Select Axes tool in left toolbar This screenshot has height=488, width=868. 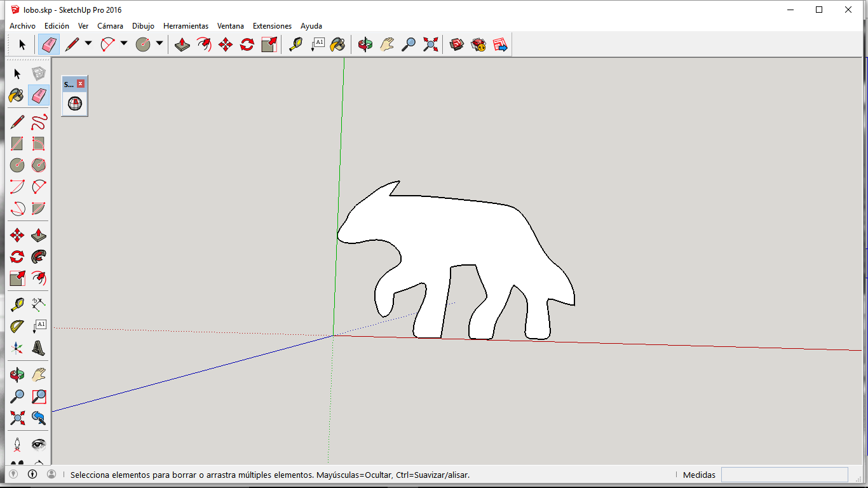tap(17, 348)
